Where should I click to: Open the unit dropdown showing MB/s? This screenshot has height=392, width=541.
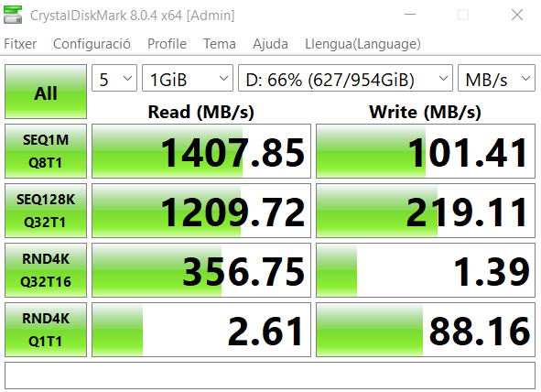(x=496, y=78)
